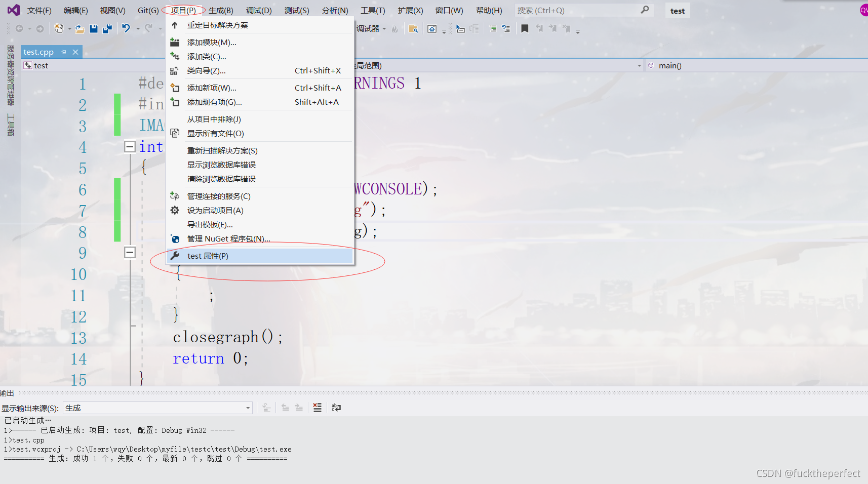Click the Uncomment Selection toolbar icon
This screenshot has width=868, height=484.
coord(506,29)
